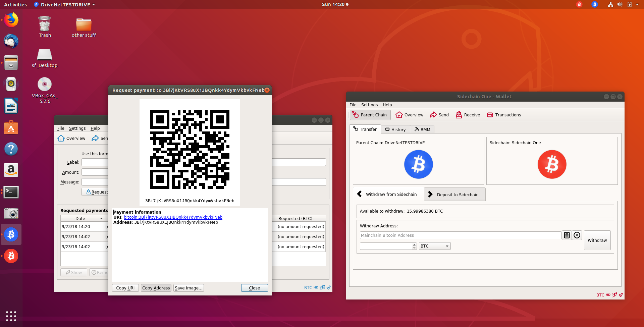Viewport: 644px width, 327px height.
Task: Click the Withdraw button
Action: 597,240
